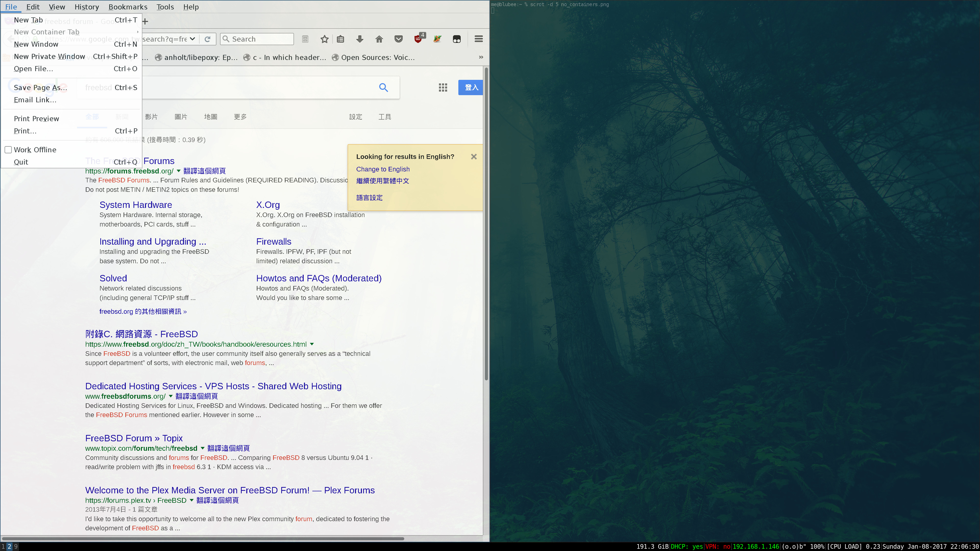Click the Change to English link
Screen dimensions: 980x551
383,169
